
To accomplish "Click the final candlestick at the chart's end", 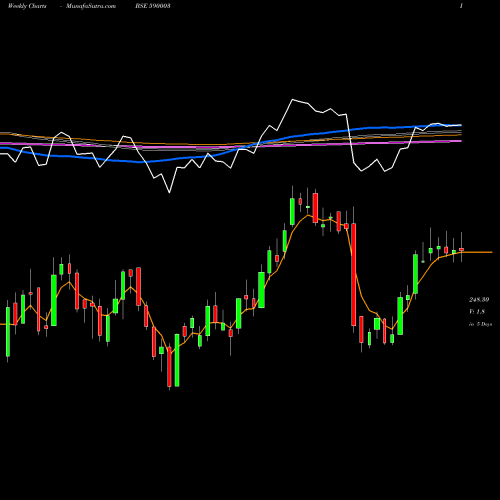I will pyautogui.click(x=461, y=249).
